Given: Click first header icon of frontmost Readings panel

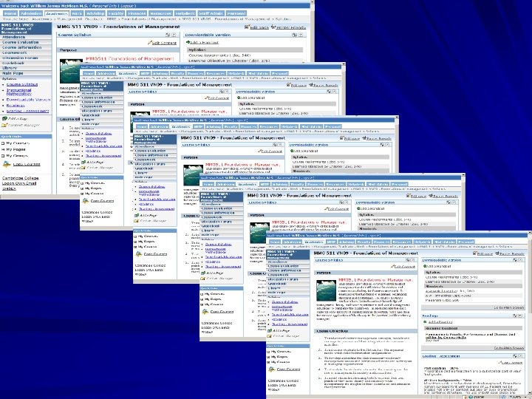Looking at the screenshot, I should tap(515, 316).
